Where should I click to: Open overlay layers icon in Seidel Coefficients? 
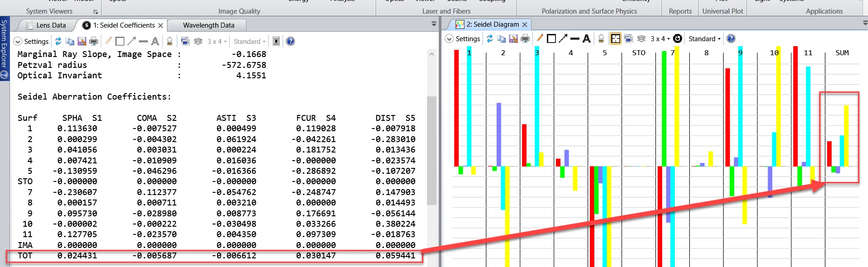(x=198, y=41)
